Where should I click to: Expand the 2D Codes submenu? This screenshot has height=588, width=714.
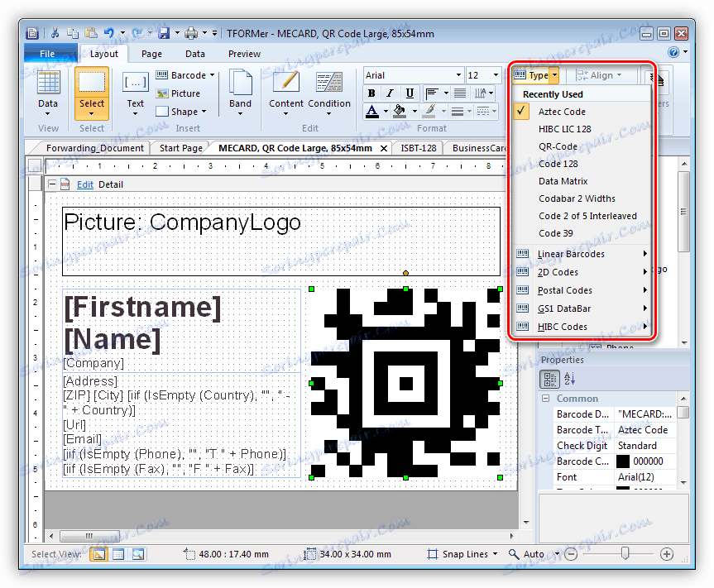581,272
